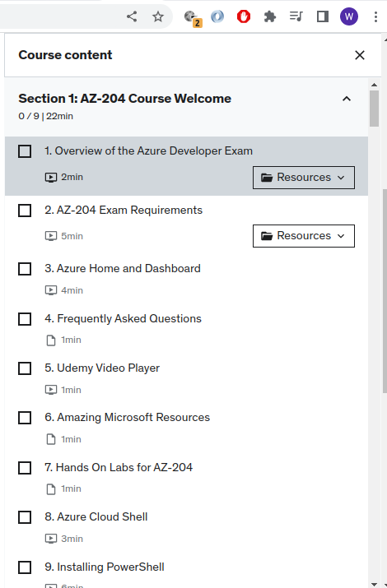
Task: Open Resources dropdown for lecture 1
Action: (304, 178)
